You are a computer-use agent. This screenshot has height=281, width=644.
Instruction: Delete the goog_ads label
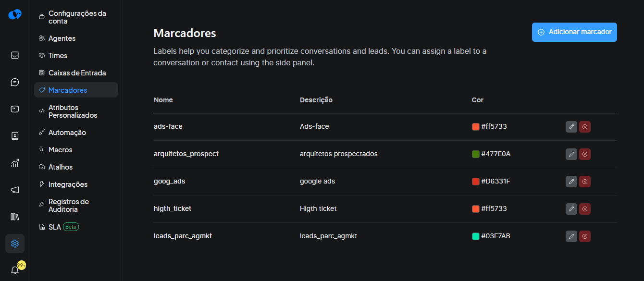(x=584, y=182)
